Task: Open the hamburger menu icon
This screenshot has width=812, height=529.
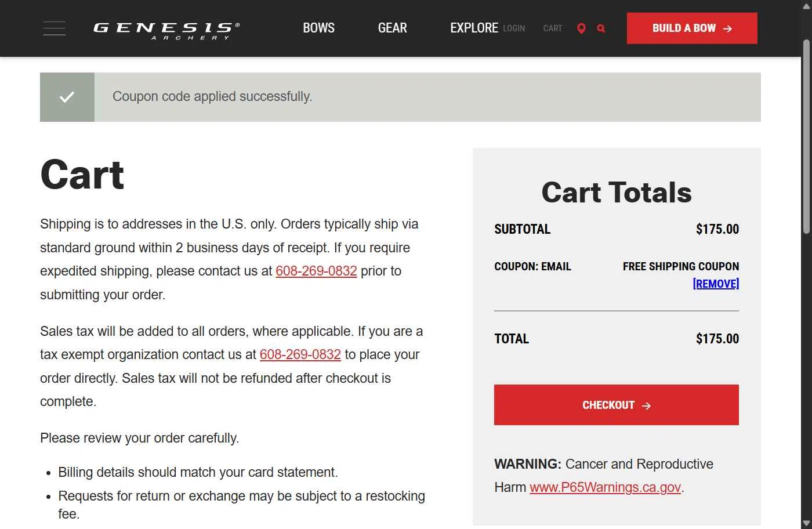Action: pyautogui.click(x=55, y=28)
